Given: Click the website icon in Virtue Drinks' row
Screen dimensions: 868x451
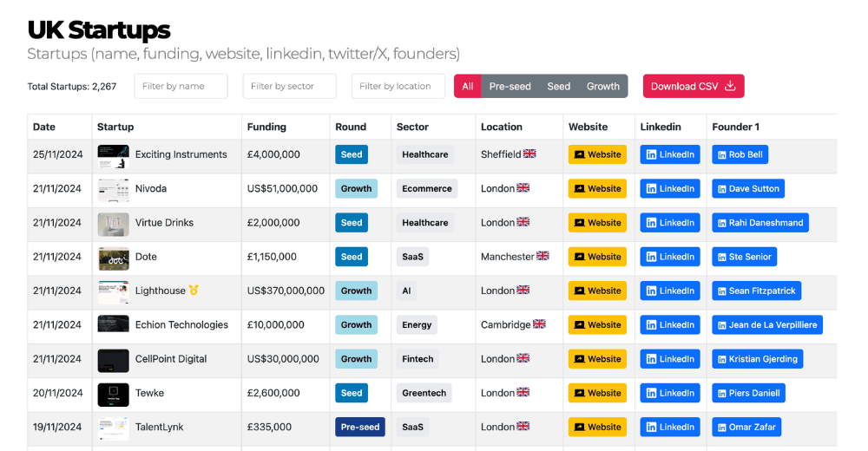Looking at the screenshot, I should (x=579, y=223).
